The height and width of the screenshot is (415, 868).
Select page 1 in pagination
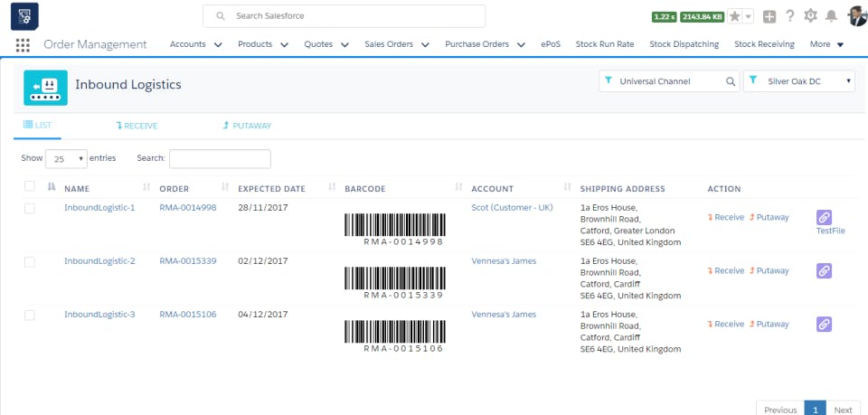click(815, 409)
